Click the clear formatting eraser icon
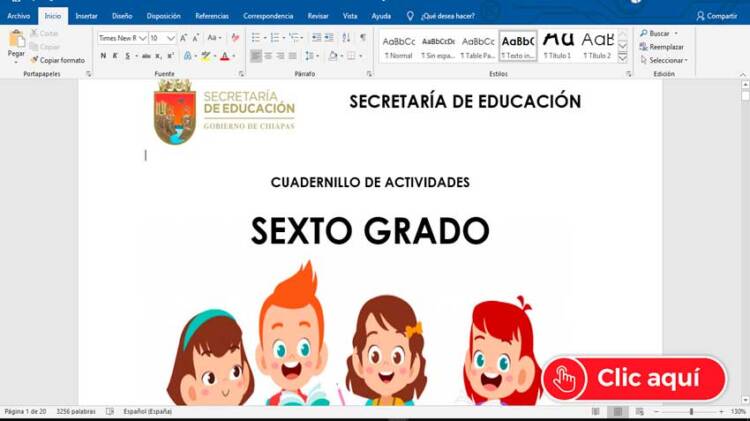The image size is (750, 421). 235,38
